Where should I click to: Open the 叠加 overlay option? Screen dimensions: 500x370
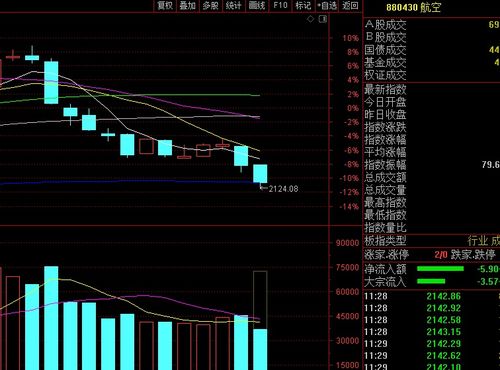[x=187, y=6]
